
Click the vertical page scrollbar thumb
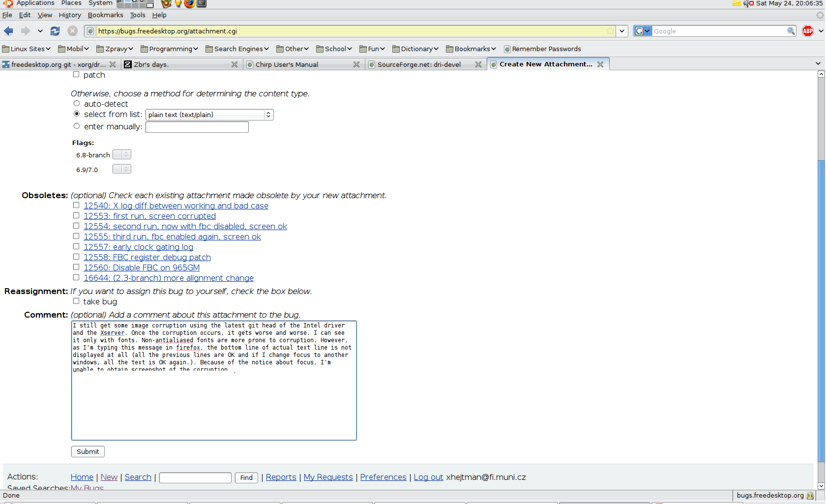point(821,310)
